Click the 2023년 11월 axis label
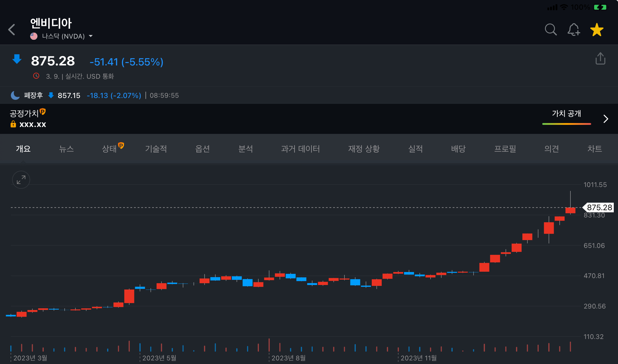618x364 pixels. (419, 358)
